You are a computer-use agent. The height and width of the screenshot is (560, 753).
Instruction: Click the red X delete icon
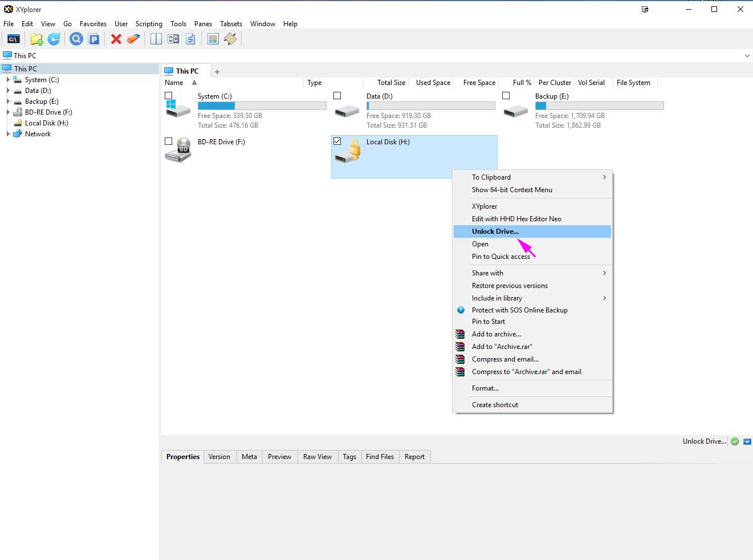pos(116,39)
